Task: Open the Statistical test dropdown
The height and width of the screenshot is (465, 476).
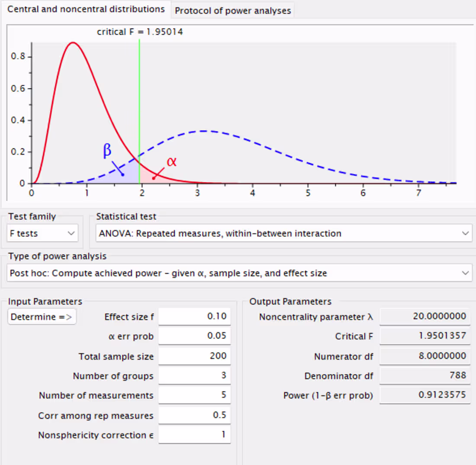Action: pos(283,233)
